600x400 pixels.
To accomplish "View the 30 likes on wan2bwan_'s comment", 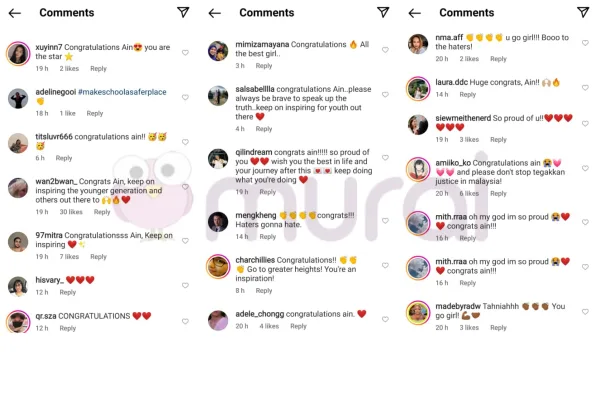I will [71, 212].
